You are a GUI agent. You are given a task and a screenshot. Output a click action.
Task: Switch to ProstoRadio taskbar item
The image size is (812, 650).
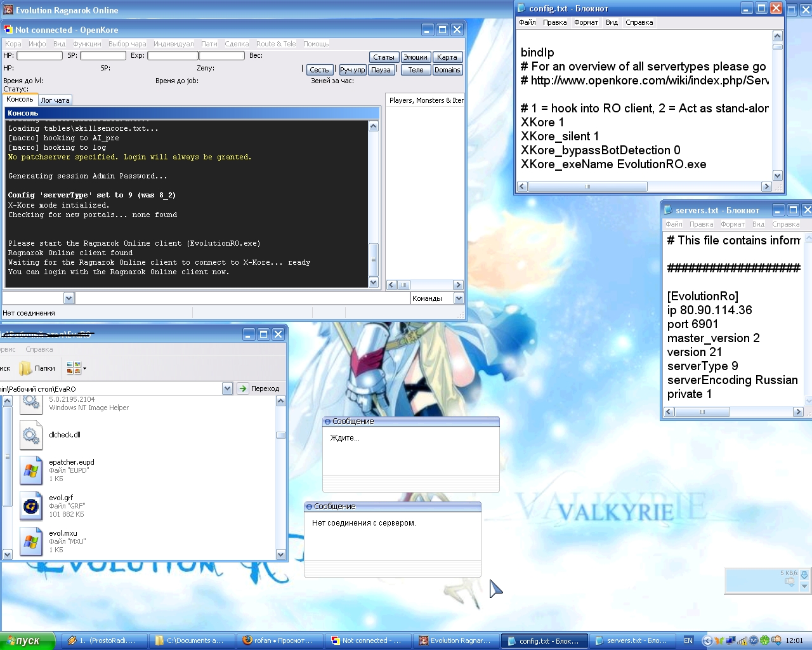(105, 641)
